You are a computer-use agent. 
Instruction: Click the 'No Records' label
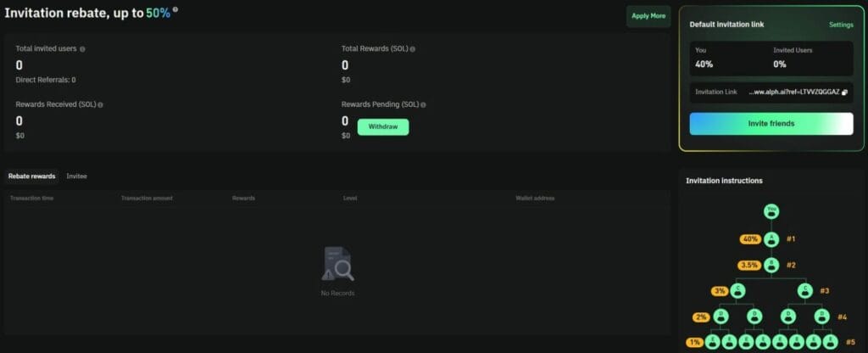[x=337, y=293]
